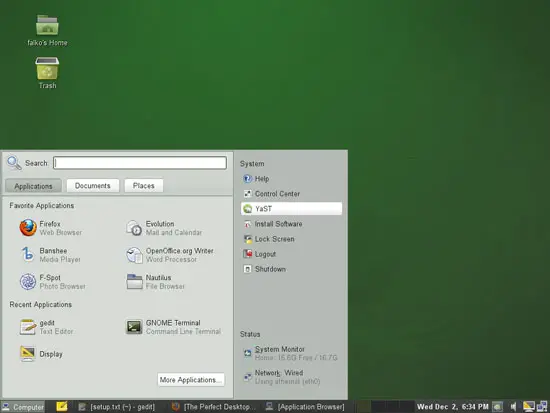Switch to the Applications tab

33,186
